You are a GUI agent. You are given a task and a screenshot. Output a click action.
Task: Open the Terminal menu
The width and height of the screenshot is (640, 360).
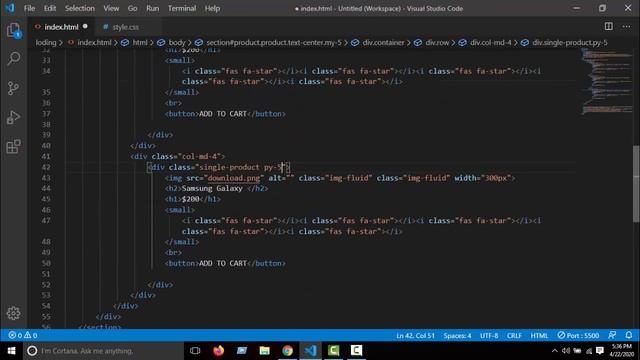(182, 8)
